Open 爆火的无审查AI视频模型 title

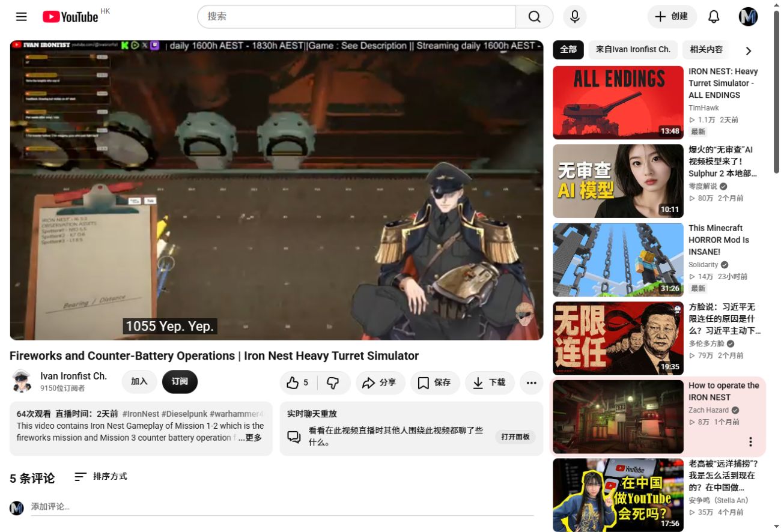[x=723, y=162]
